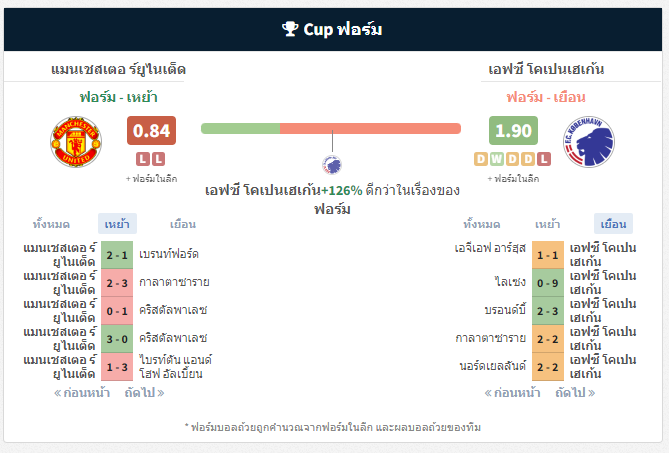669x453 pixels.
Task: Select เยือน tab on right team
Action: (x=612, y=224)
